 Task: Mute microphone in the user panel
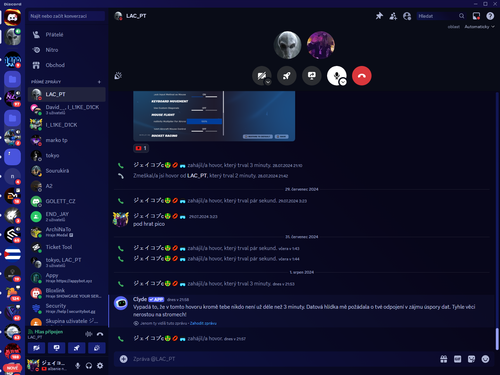tap(78, 366)
